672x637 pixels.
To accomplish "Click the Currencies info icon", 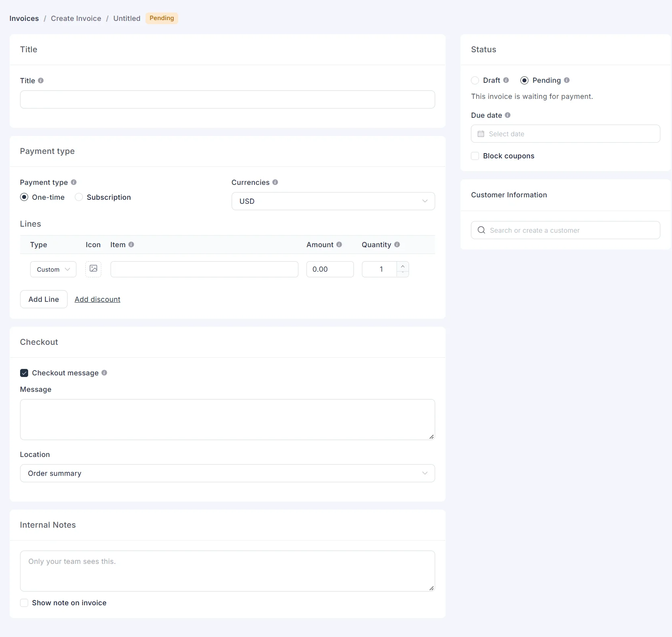I will [275, 182].
